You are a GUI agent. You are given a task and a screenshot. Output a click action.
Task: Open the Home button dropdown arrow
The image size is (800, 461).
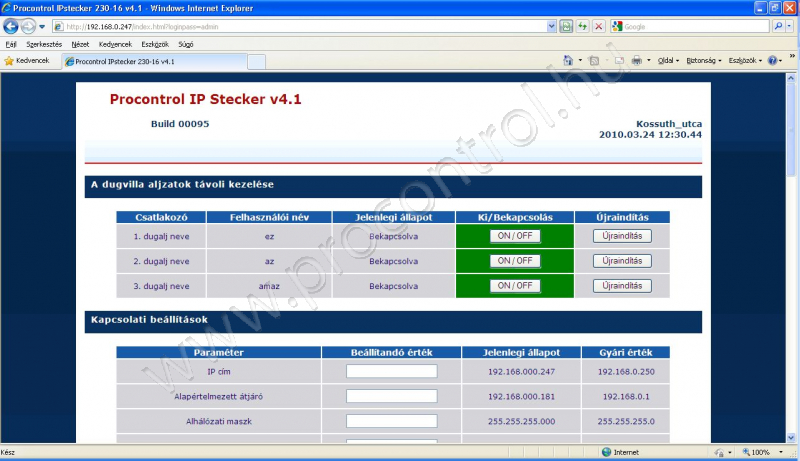[580, 60]
